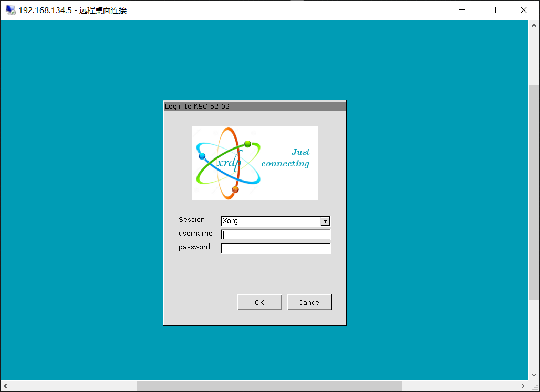Click the vertical scrollbar up arrow

tap(534, 26)
